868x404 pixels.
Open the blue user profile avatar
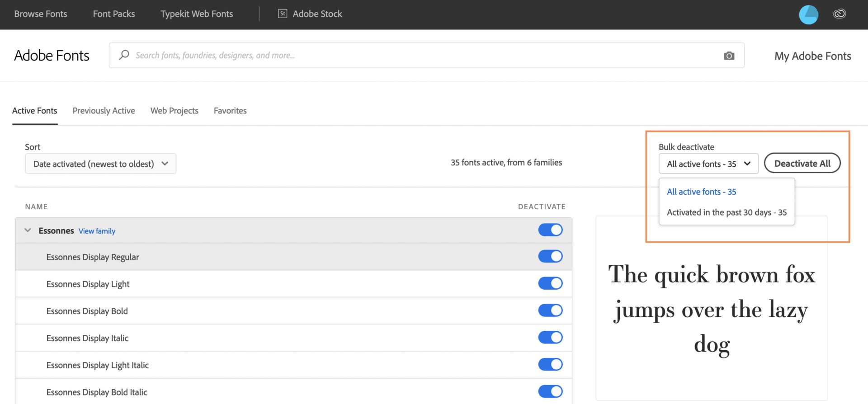point(808,14)
